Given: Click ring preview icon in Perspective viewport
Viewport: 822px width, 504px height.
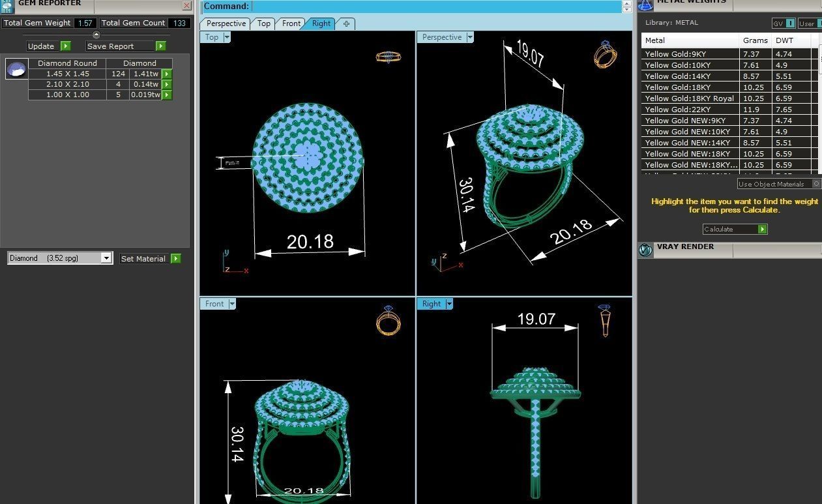Looking at the screenshot, I should [605, 54].
